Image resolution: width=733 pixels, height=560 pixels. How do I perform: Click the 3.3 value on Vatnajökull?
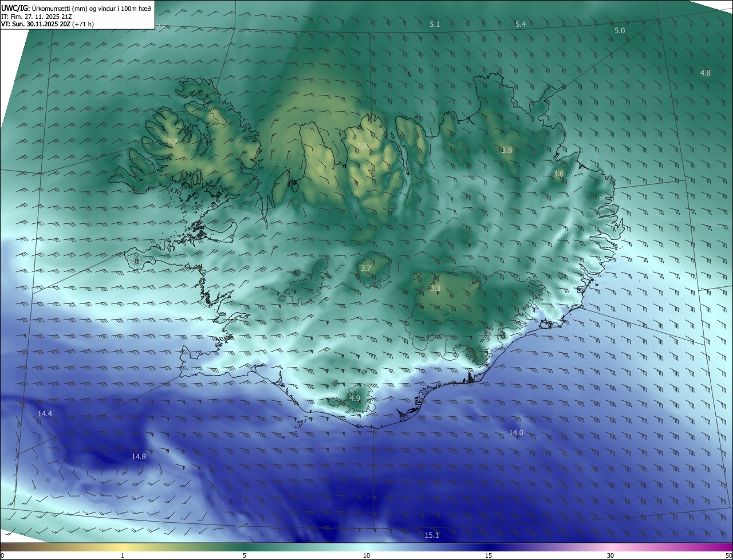pos(435,288)
